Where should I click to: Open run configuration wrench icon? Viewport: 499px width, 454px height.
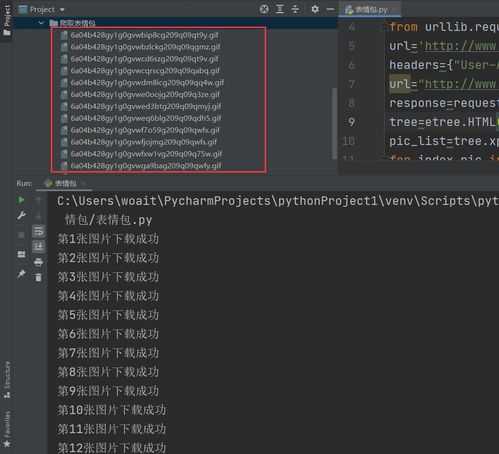coord(21,216)
